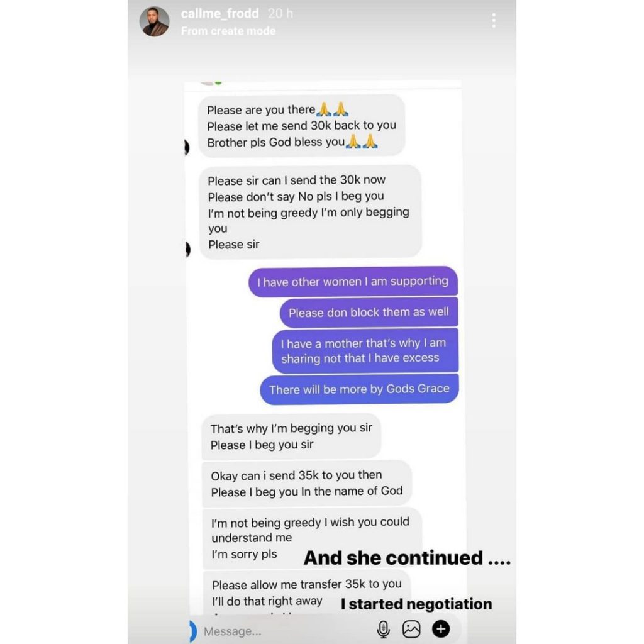Select the 'That's why I'm begging you sir' bubble
Viewport: 644px width, 644px height.
[291, 436]
